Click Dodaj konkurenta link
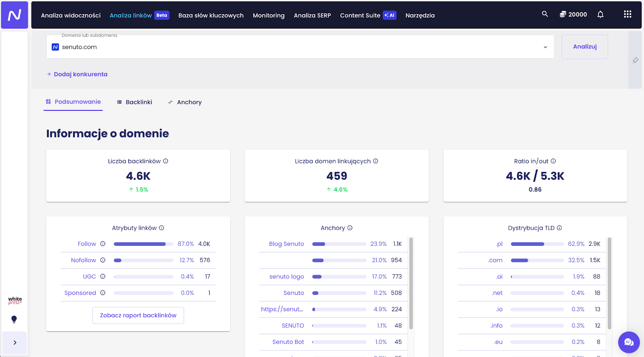 pyautogui.click(x=77, y=74)
